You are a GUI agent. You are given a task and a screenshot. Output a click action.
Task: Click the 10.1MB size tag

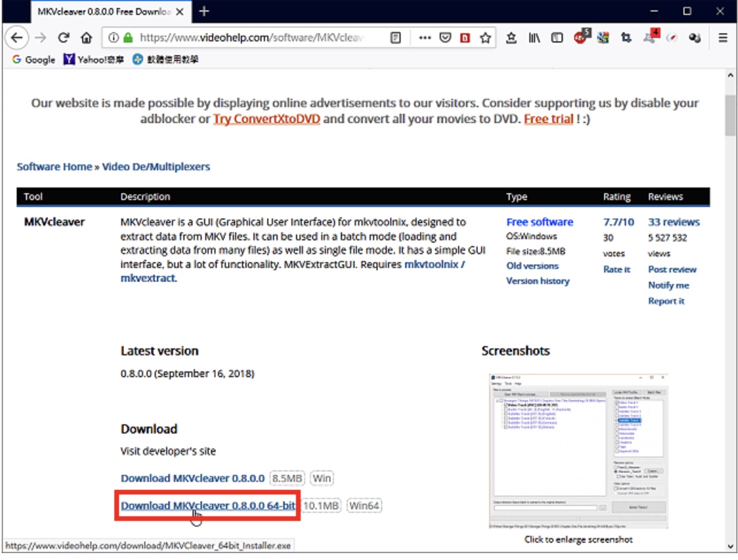321,506
